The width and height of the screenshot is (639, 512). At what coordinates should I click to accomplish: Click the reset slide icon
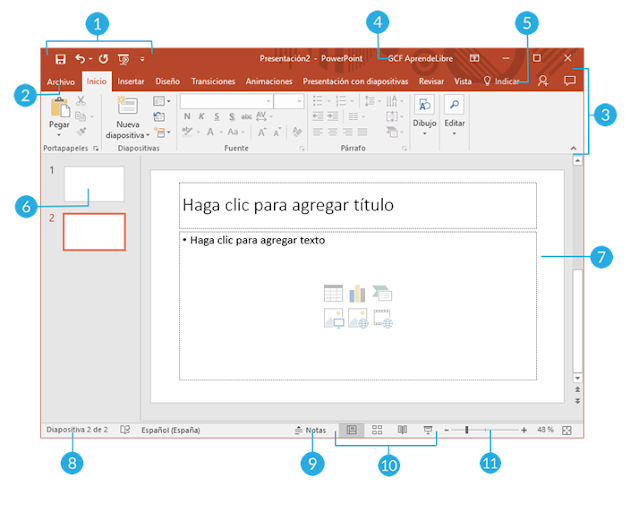[x=159, y=117]
